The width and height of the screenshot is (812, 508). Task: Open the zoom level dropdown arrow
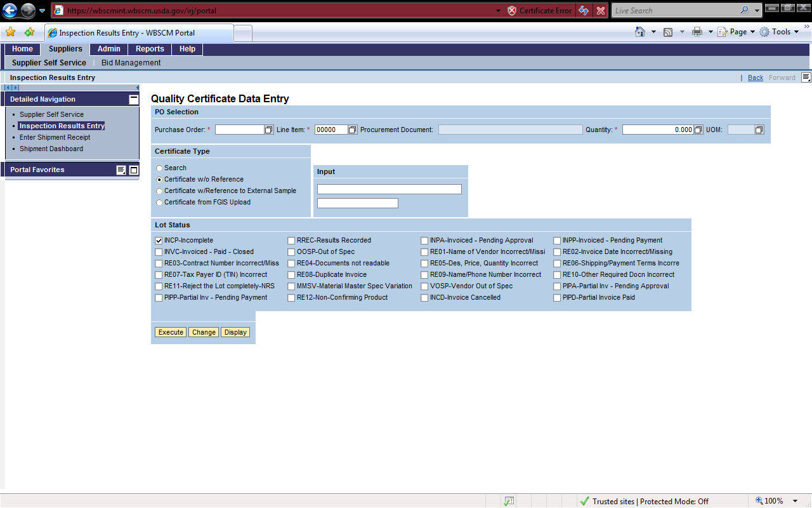tap(796, 501)
